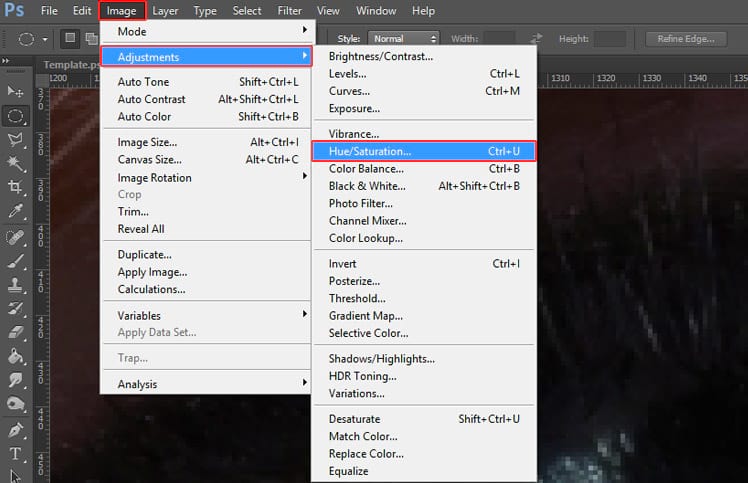Select the Eraser tool
The height and width of the screenshot is (483, 748).
pyautogui.click(x=15, y=332)
